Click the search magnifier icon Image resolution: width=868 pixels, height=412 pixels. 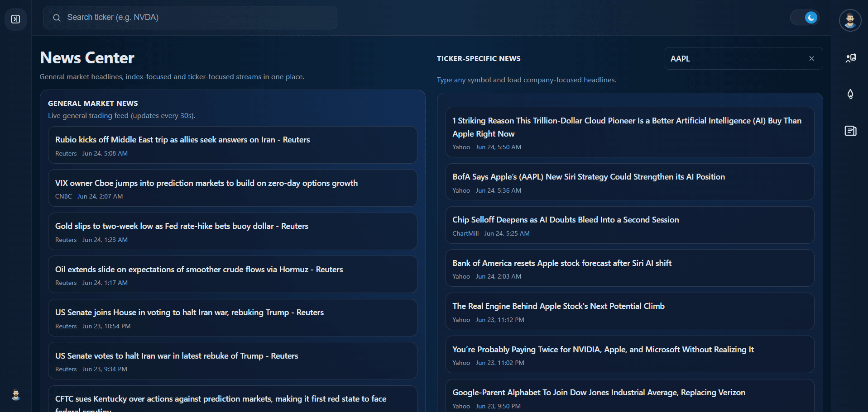[57, 18]
